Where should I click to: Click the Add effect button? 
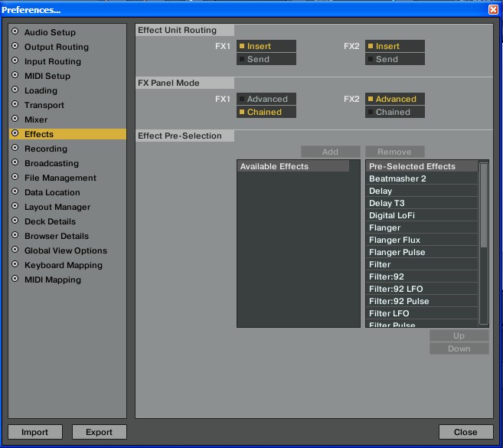tap(331, 152)
